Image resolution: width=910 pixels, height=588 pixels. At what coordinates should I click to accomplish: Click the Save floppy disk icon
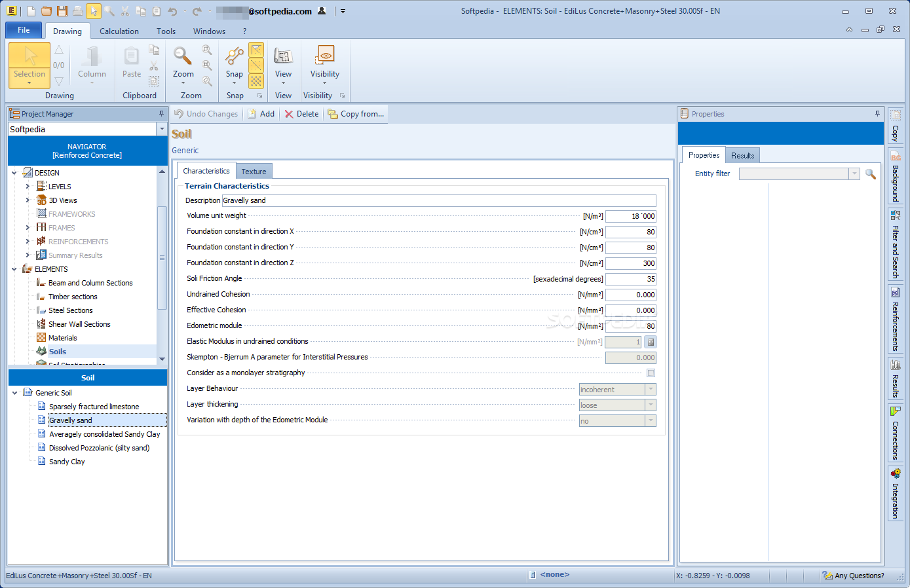click(x=62, y=11)
